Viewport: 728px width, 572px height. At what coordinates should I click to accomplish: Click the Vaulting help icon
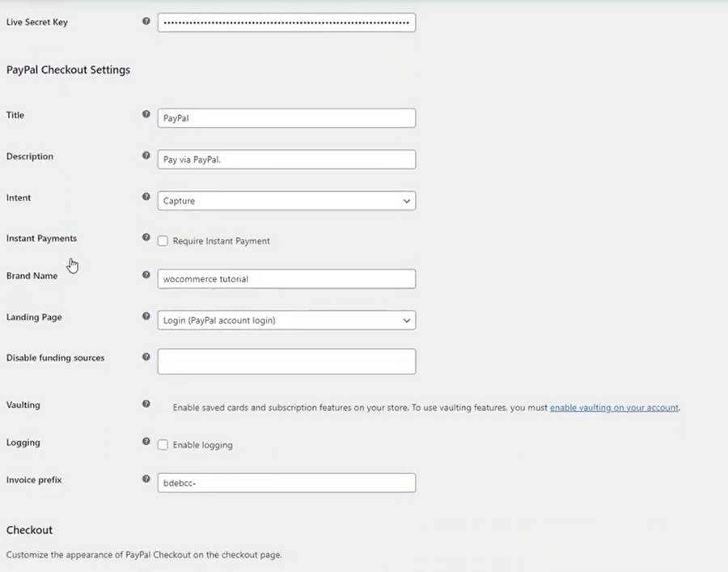(x=146, y=404)
